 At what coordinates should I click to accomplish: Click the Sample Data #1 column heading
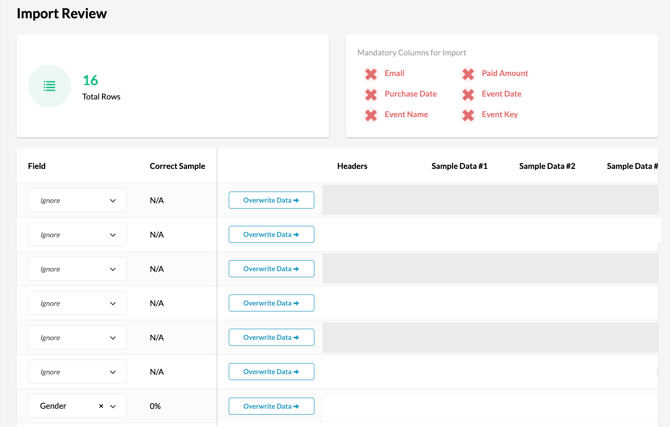(x=459, y=166)
